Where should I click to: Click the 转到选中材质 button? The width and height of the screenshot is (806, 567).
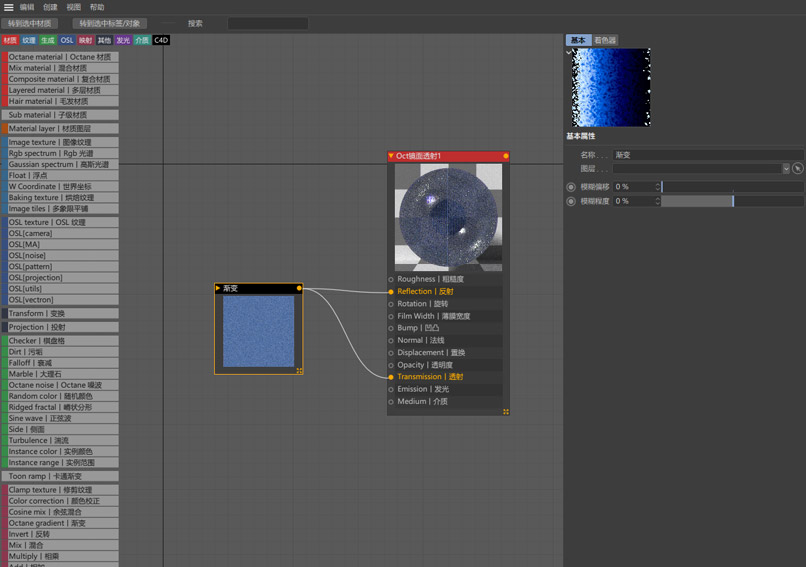pos(29,24)
